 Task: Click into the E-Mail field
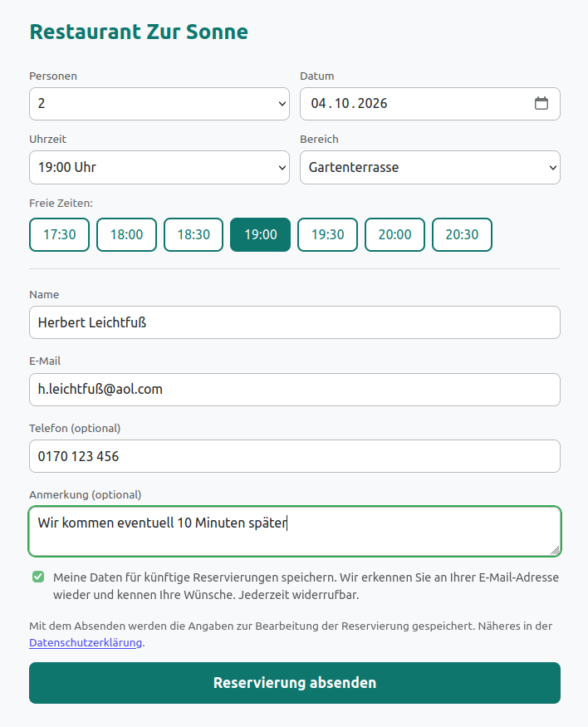pyautogui.click(x=295, y=390)
